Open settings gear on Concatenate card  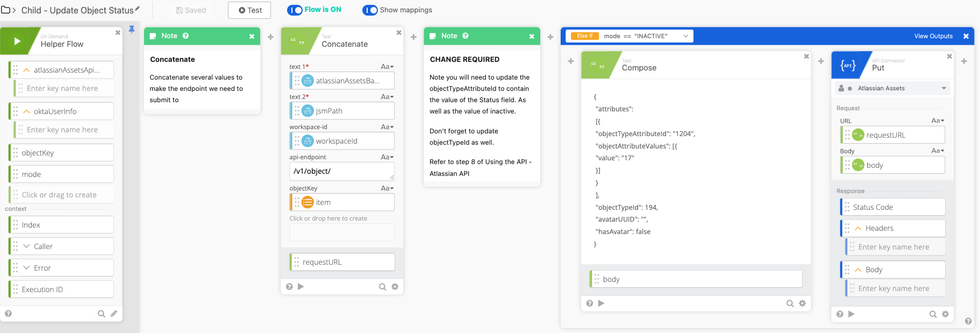point(395,287)
